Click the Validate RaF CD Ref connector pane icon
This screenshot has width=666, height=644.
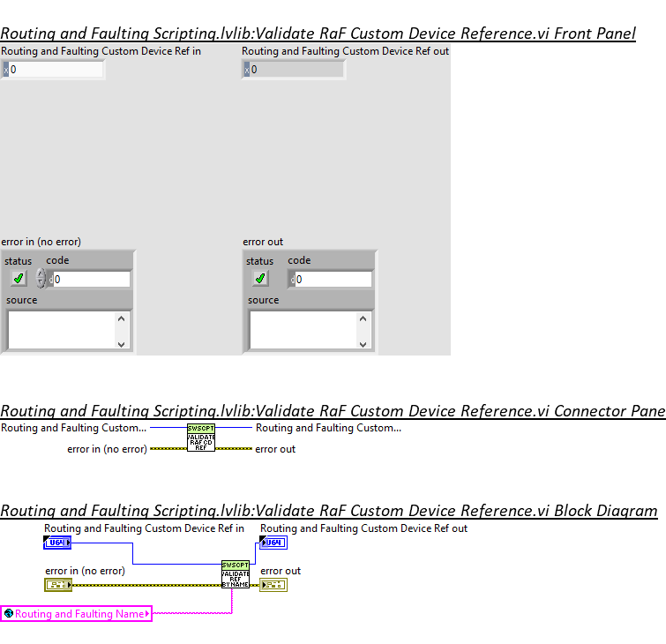(201, 438)
